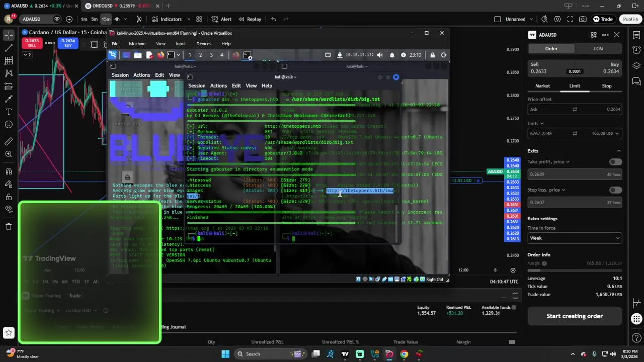Toggle lock all drawings

[x=9, y=197]
